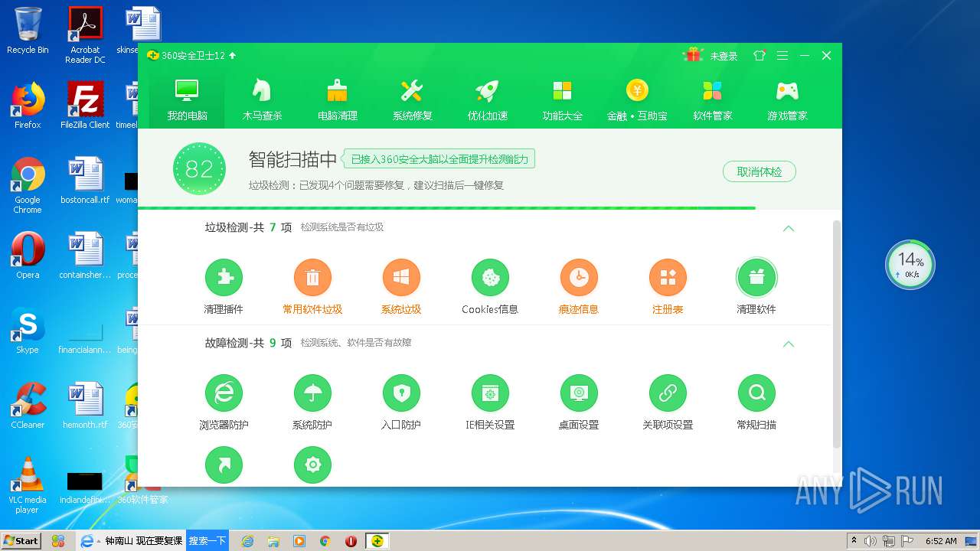Click the 系统防护 umbrella icon
The width and height of the screenshot is (980, 551).
tap(312, 393)
